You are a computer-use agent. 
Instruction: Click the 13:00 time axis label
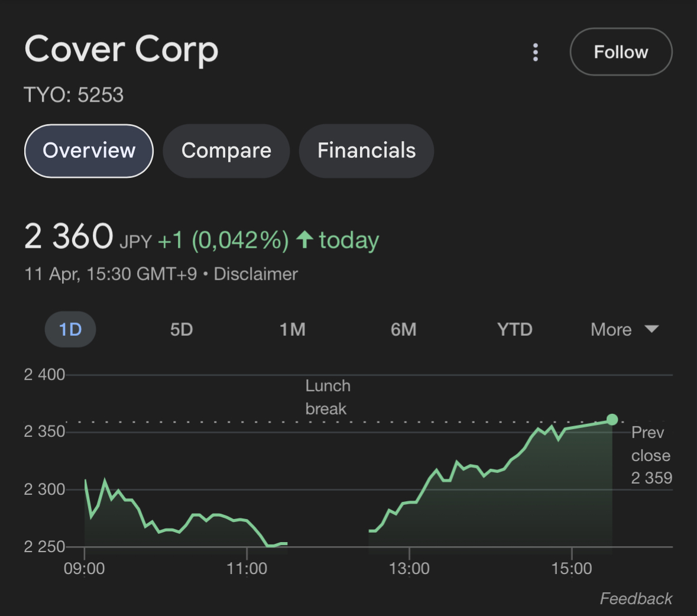(409, 569)
